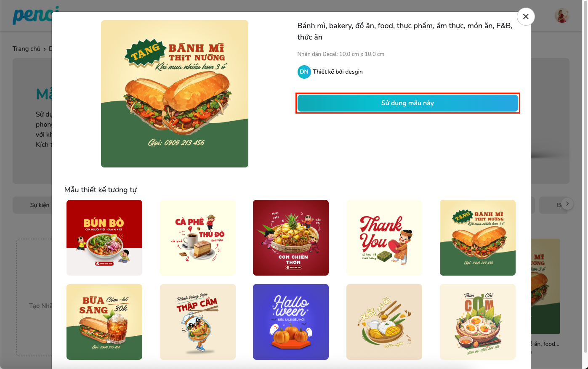Choose the Thank You sticker template
The height and width of the screenshot is (369, 588).
point(384,238)
